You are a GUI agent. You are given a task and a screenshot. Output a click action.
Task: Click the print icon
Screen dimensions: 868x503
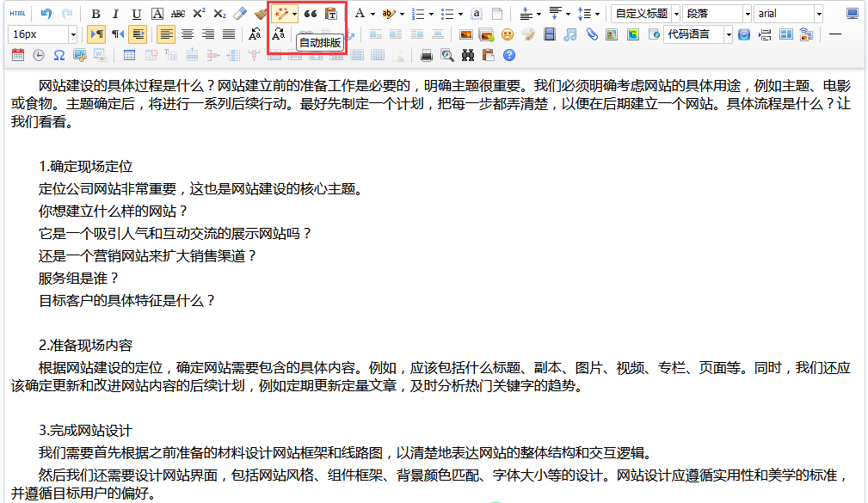pyautogui.click(x=427, y=56)
